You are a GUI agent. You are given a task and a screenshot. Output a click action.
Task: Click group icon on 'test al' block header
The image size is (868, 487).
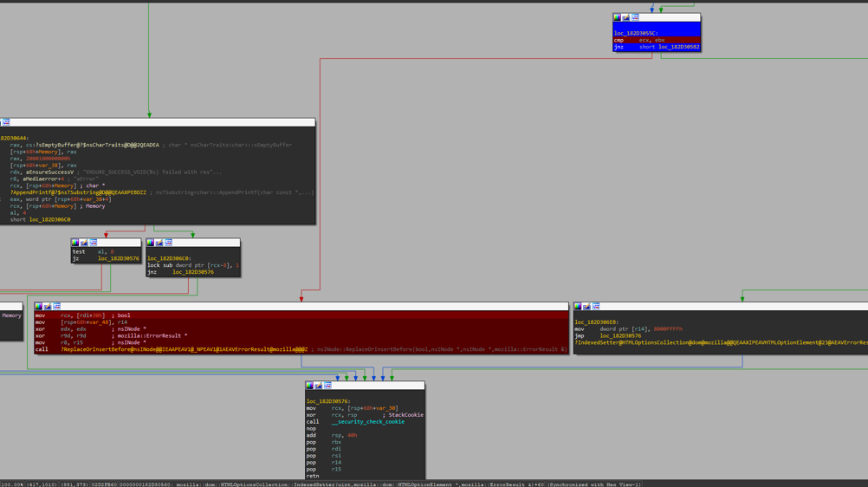click(93, 243)
